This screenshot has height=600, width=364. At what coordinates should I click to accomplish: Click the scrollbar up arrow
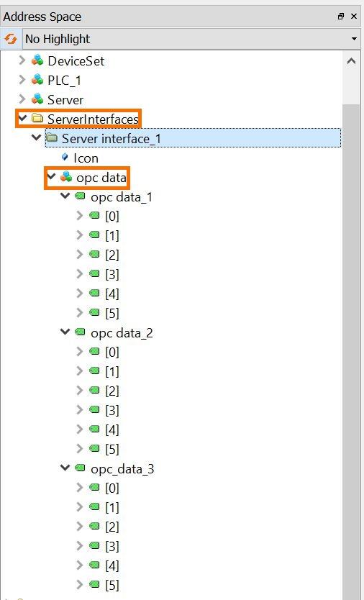point(351,61)
